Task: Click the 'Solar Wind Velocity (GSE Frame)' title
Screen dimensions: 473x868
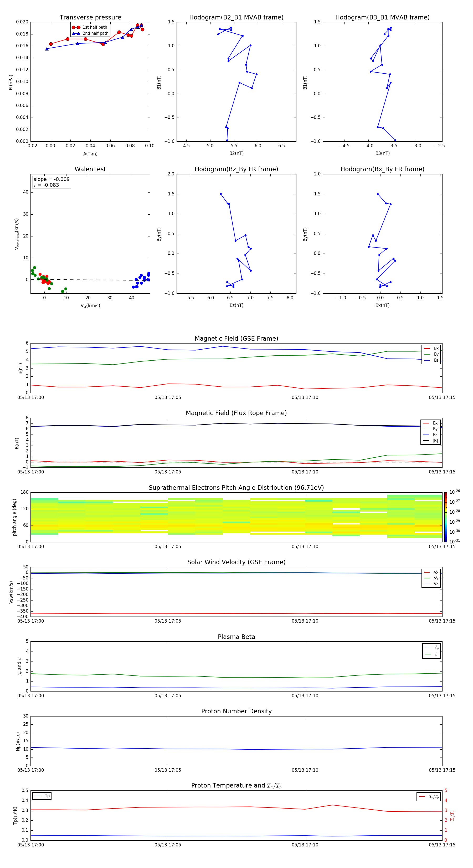Action: 236,562
